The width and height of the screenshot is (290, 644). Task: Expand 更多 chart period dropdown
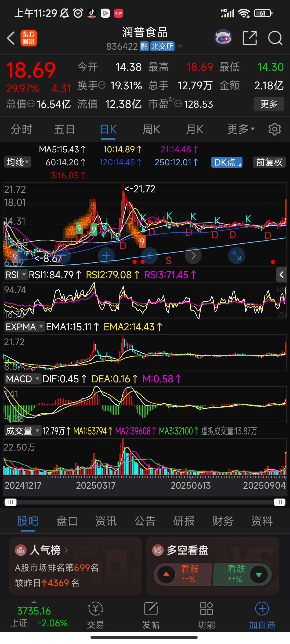[241, 129]
